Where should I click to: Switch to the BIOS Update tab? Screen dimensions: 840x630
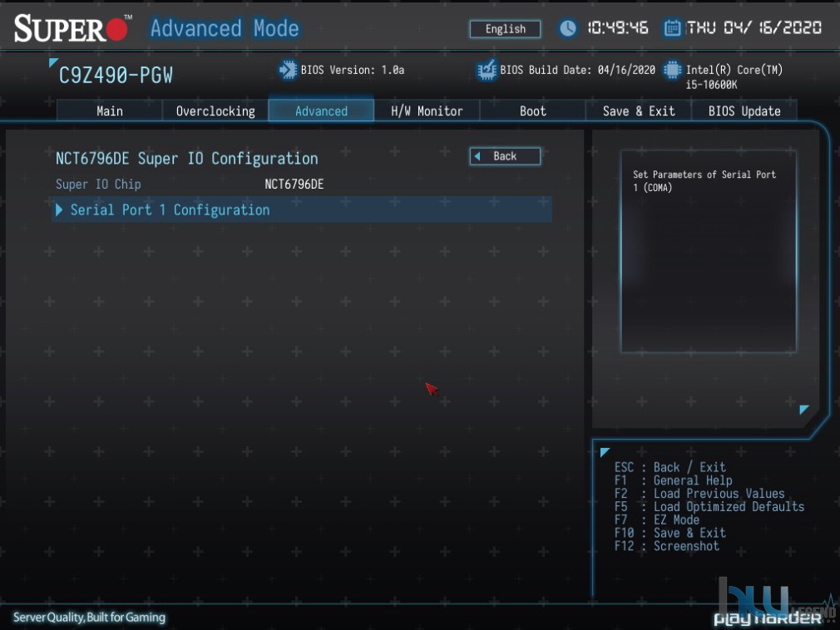(744, 111)
